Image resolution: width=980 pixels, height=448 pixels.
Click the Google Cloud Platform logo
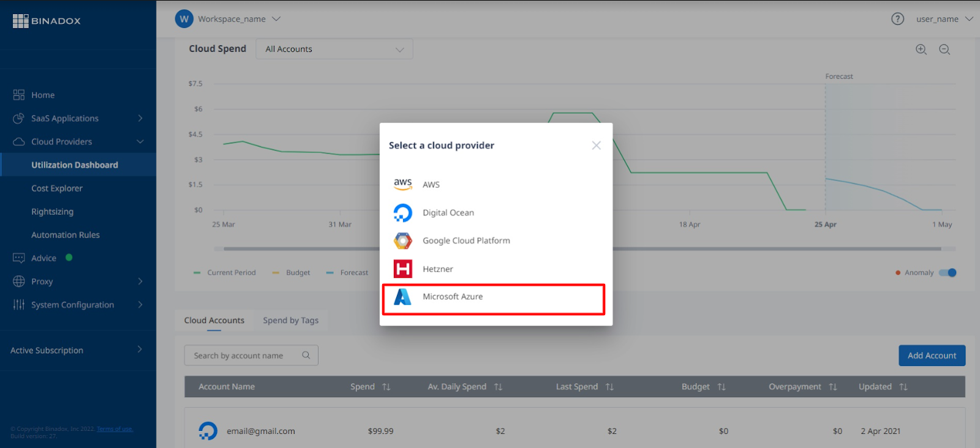[x=402, y=241]
